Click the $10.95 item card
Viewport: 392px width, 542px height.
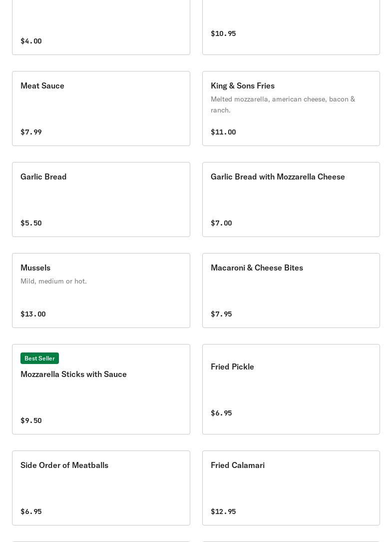[291, 27]
